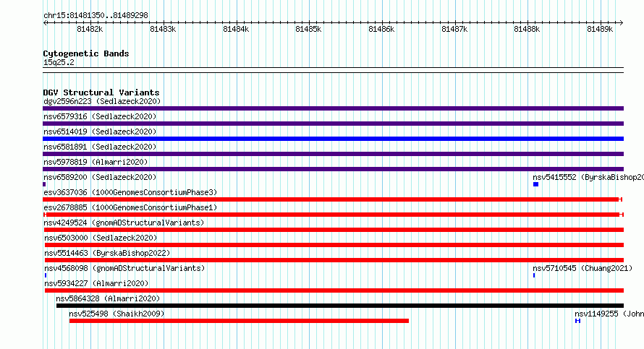The height and width of the screenshot is (349, 644).
Task: Click the nsv6589200 (Sedlazeck2020) label
Action: pos(100,177)
